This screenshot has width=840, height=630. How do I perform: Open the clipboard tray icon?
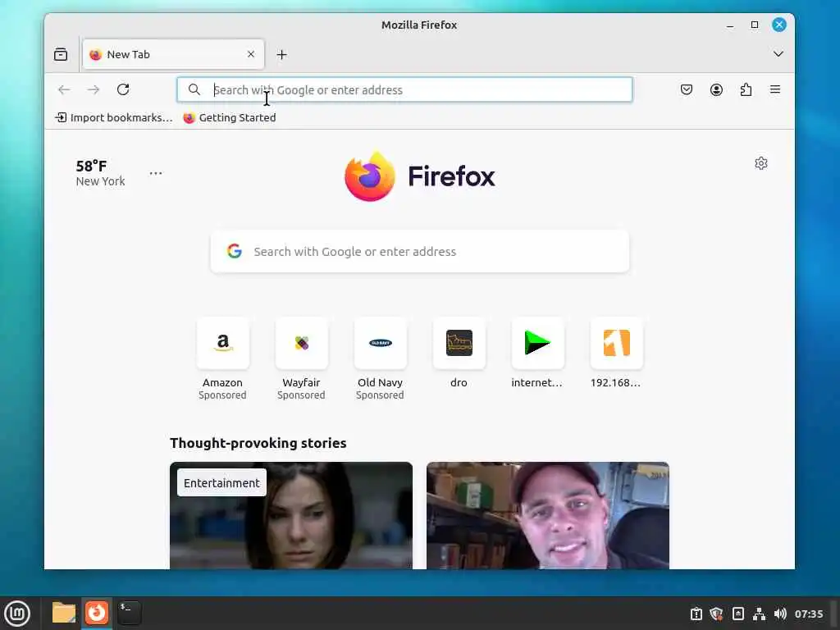(x=696, y=614)
